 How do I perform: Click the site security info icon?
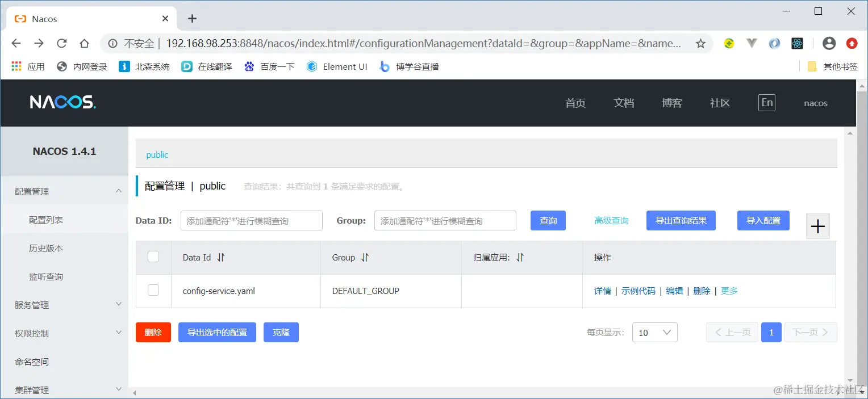(x=112, y=43)
